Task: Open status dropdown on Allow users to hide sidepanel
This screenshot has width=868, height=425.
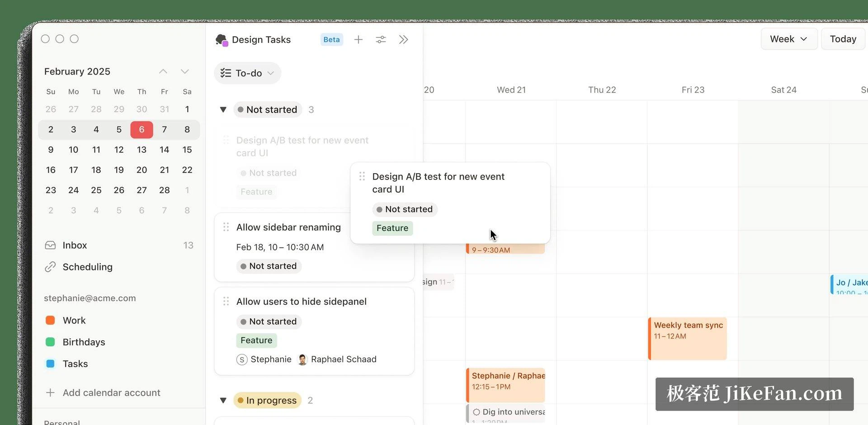Action: pyautogui.click(x=269, y=321)
